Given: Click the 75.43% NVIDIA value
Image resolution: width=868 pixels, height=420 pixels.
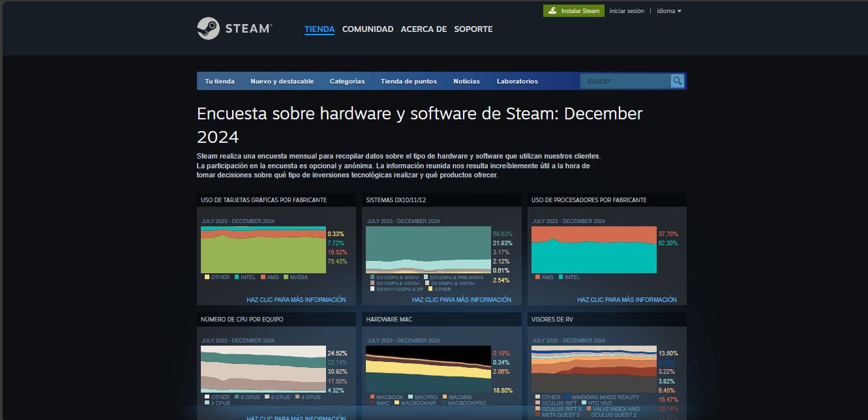Looking at the screenshot, I should pos(337,262).
